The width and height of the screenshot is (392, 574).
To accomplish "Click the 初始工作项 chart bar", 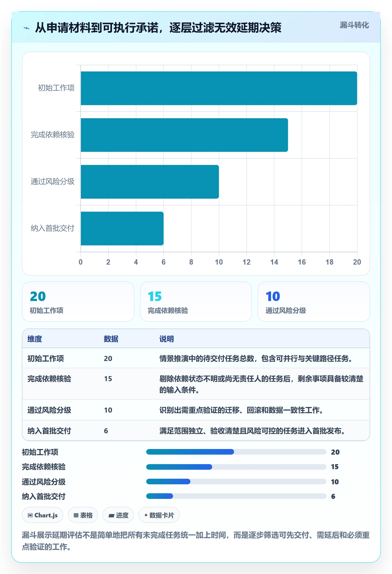I will [219, 88].
